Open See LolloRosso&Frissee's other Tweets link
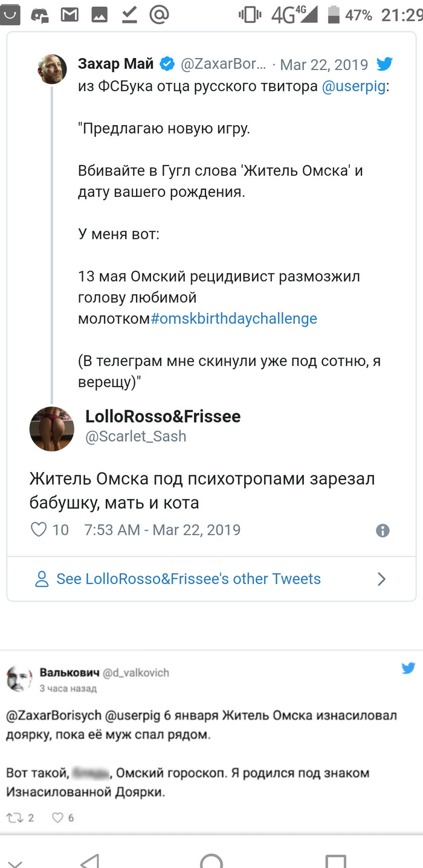 coord(189,579)
